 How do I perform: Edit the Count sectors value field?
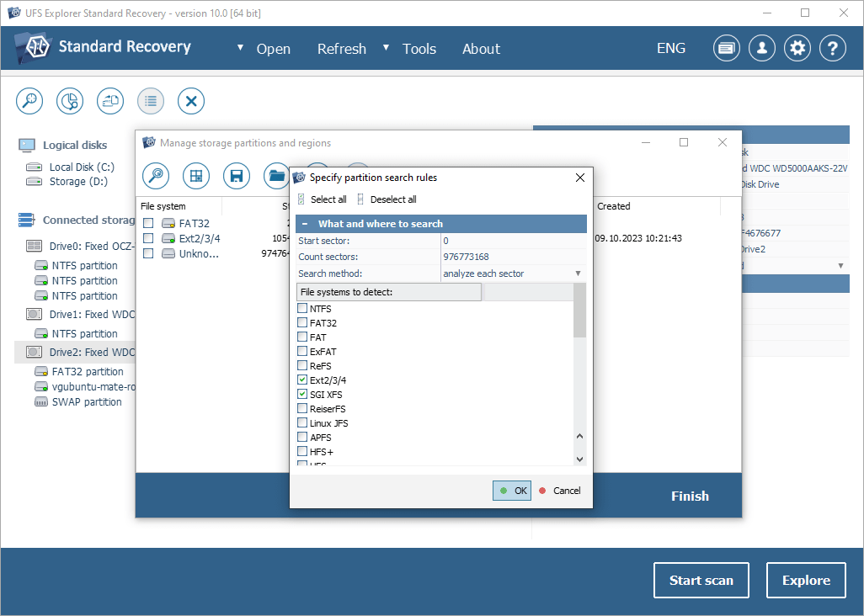(514, 257)
